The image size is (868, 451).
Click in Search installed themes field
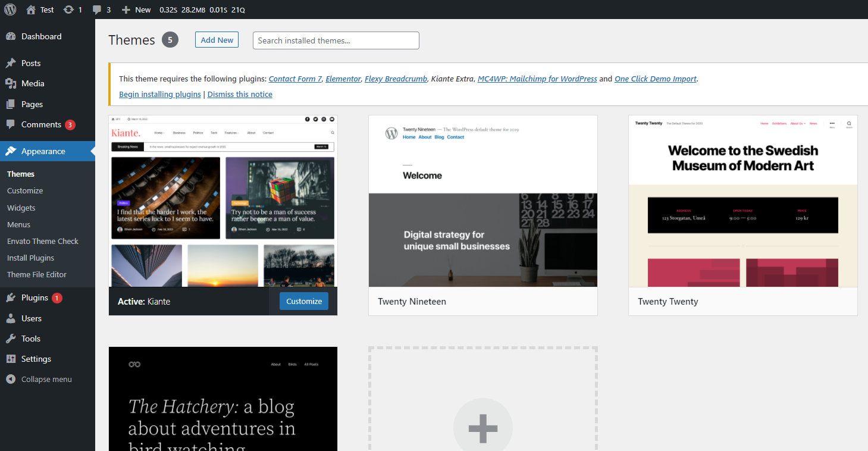336,40
